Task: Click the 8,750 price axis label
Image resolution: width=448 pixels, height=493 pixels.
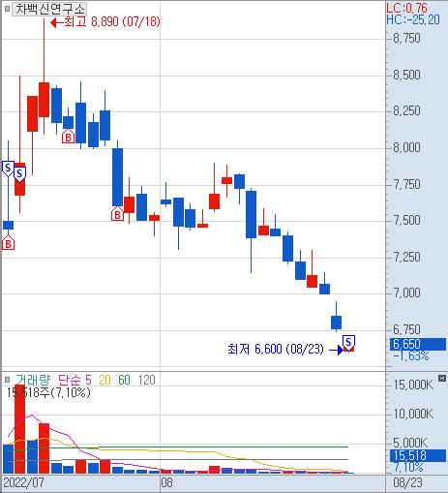Action: click(x=406, y=39)
